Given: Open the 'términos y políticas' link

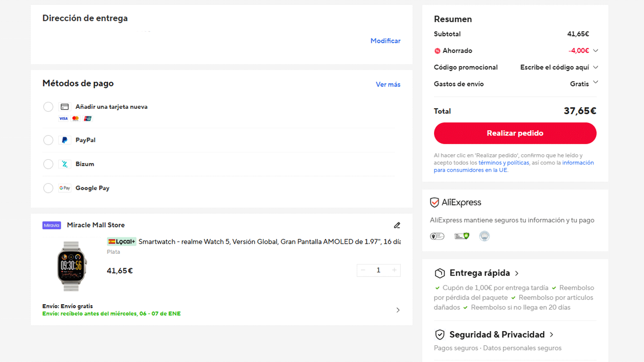Looking at the screenshot, I should (x=504, y=163).
